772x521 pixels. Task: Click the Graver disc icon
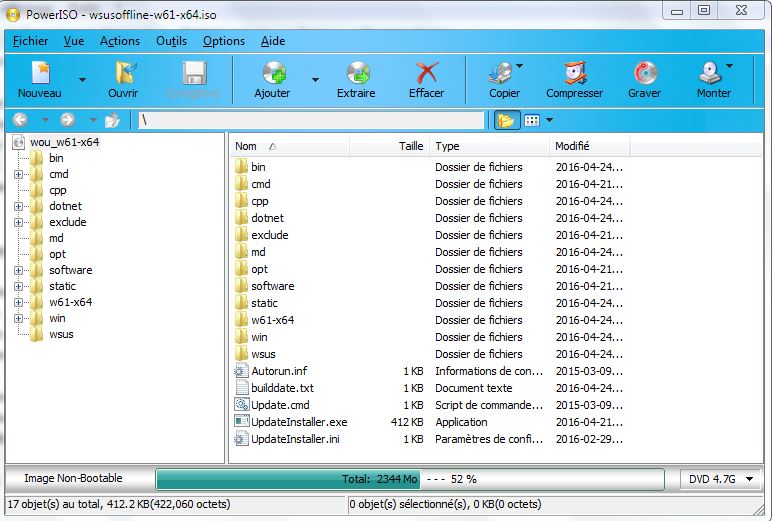coord(645,73)
